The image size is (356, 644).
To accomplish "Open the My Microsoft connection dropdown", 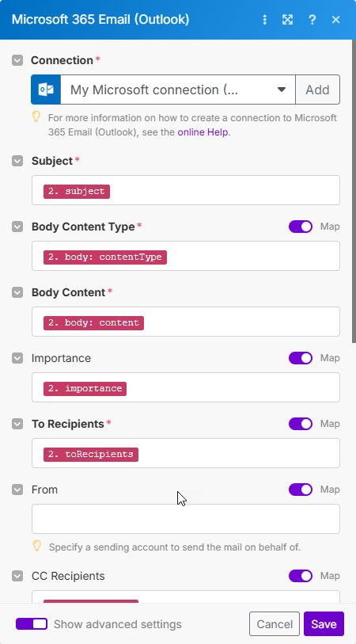I will click(x=178, y=90).
